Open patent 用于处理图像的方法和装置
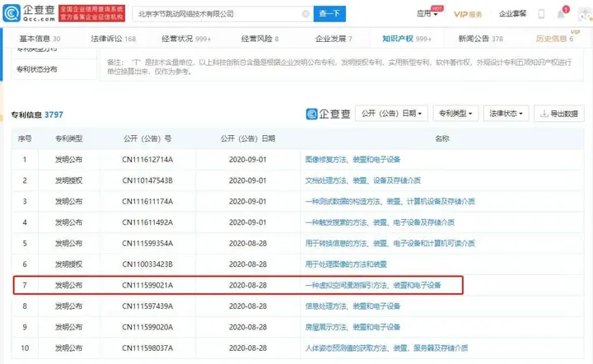This screenshot has height=364, width=593. coord(346,264)
